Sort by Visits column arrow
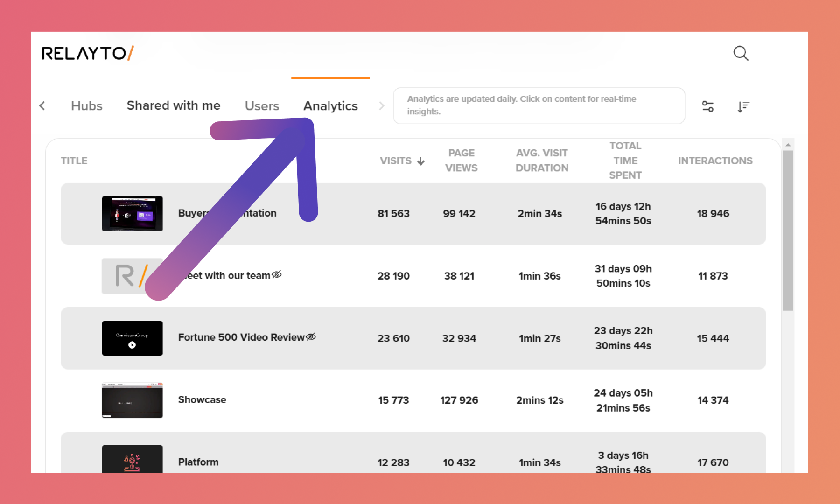The width and height of the screenshot is (840, 504). [x=421, y=161]
